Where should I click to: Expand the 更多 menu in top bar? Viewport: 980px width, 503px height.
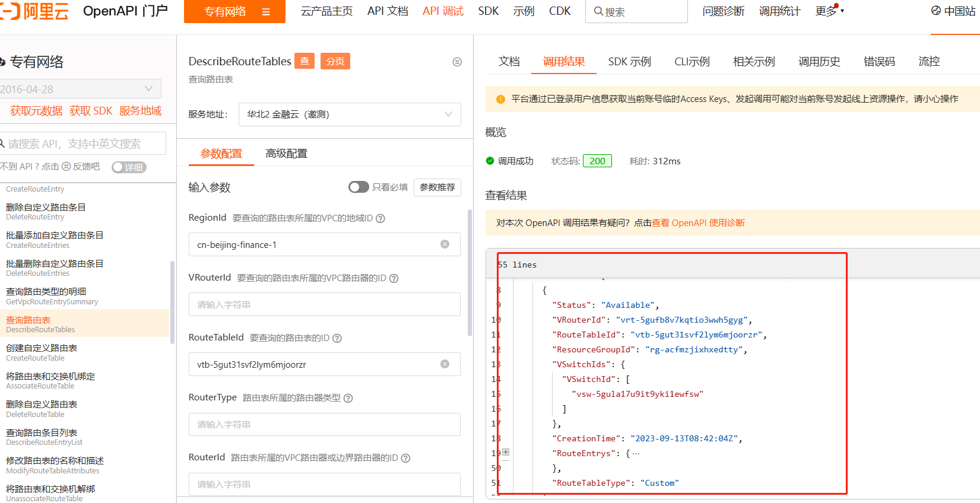pos(829,11)
